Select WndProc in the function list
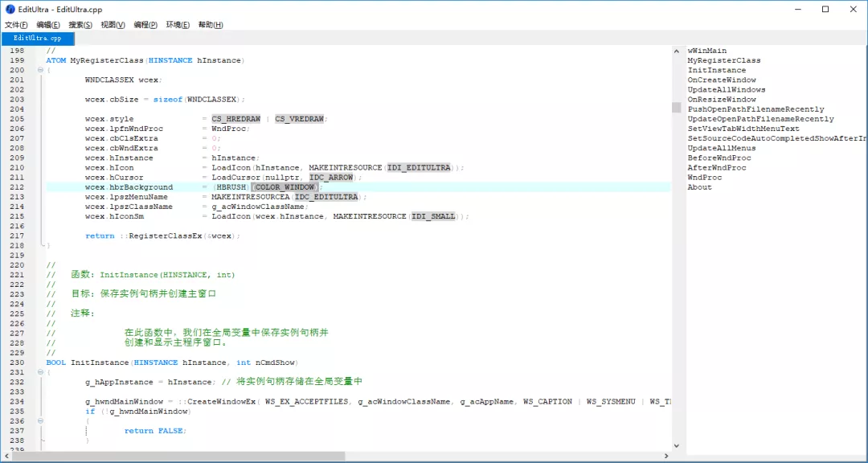Screen dimensions: 868x463 click(x=704, y=177)
